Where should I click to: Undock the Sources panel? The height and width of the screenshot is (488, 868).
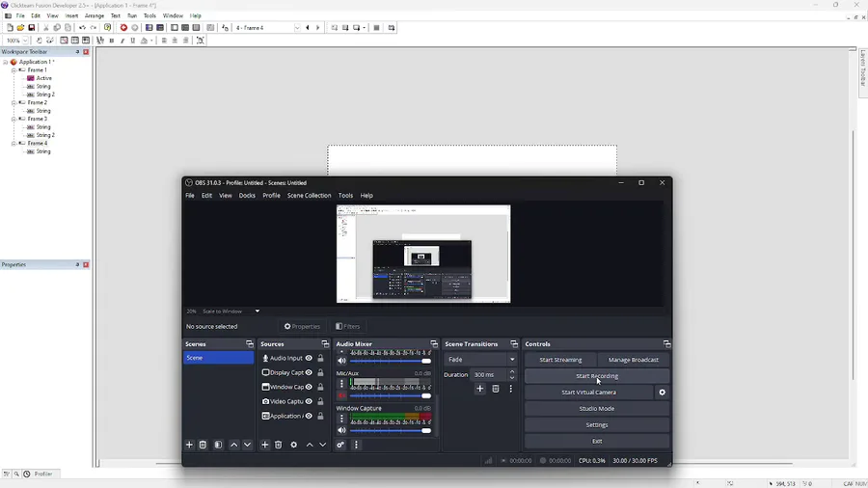pyautogui.click(x=325, y=344)
